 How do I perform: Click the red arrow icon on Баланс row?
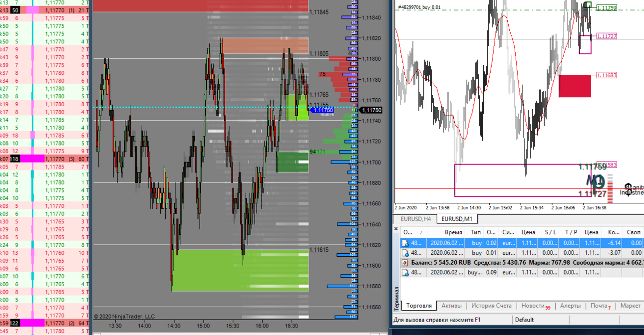[406, 263]
